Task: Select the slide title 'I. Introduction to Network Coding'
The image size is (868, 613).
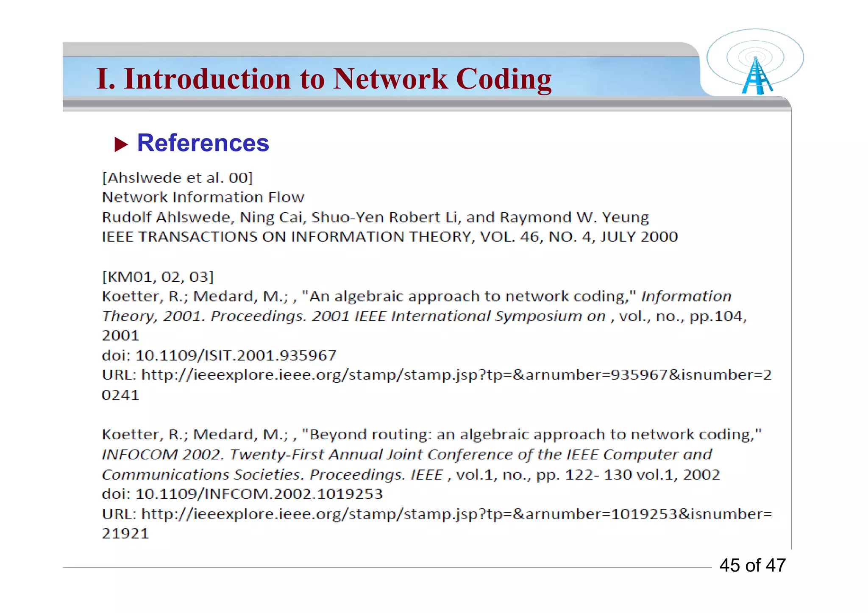Action: [324, 79]
